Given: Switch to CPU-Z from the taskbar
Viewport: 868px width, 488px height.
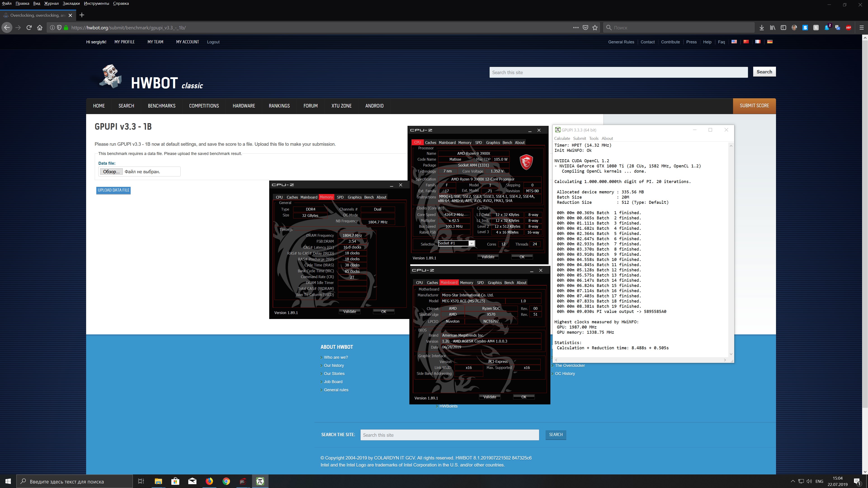Looking at the screenshot, I should click(243, 481).
